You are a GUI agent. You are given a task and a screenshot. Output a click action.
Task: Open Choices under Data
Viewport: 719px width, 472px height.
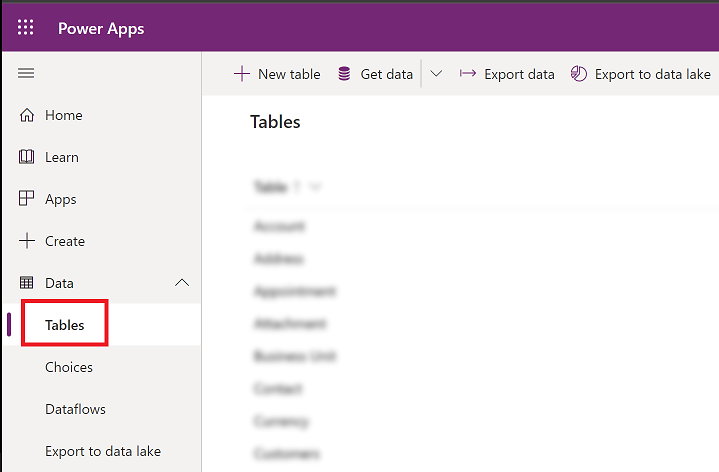click(69, 367)
